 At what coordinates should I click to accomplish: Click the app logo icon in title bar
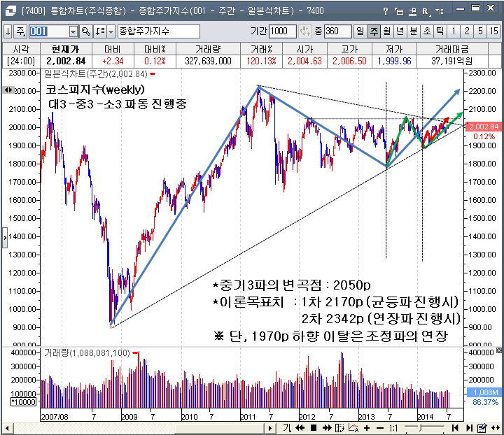pyautogui.click(x=10, y=11)
